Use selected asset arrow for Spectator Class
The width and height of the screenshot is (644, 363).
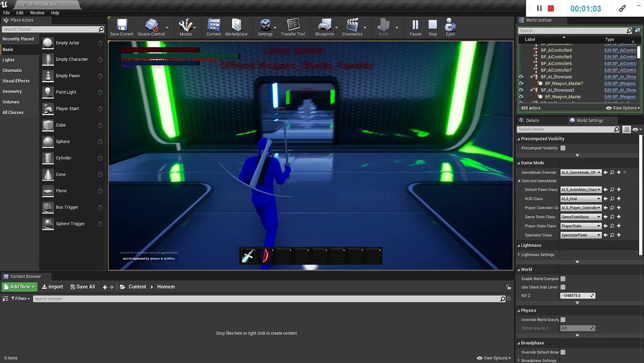click(x=606, y=235)
